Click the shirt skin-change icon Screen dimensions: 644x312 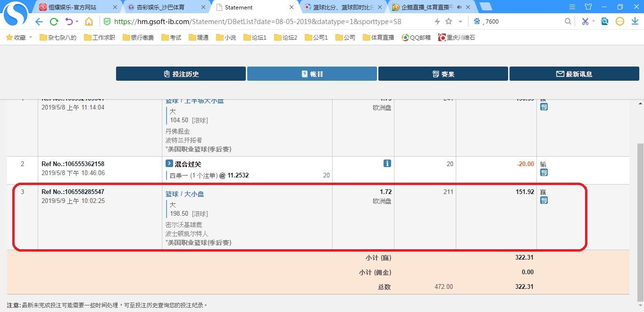tap(588, 7)
